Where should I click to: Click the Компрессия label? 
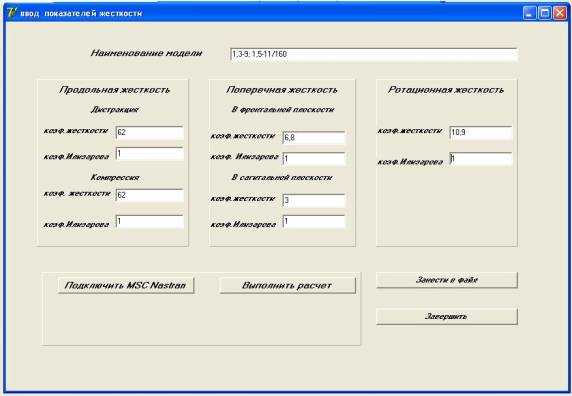pyautogui.click(x=115, y=178)
